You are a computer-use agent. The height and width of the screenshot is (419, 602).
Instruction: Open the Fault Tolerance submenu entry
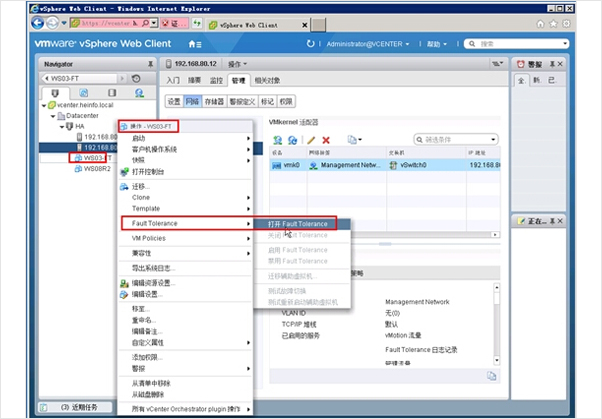pos(187,223)
